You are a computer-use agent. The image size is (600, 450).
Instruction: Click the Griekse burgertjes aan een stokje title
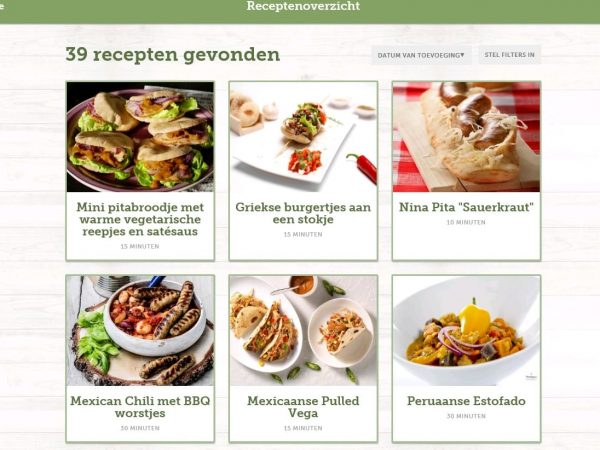coord(303,213)
